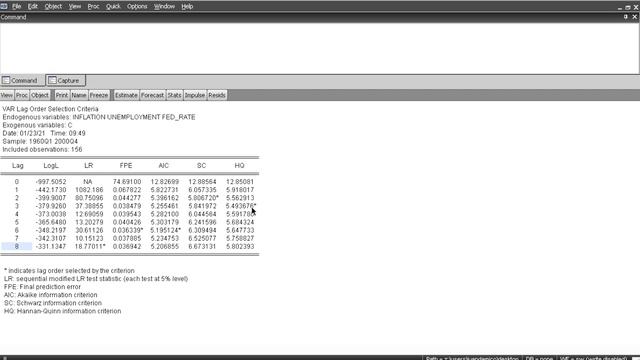Click the Estimate button
This screenshot has height=360, width=640.
tap(126, 95)
